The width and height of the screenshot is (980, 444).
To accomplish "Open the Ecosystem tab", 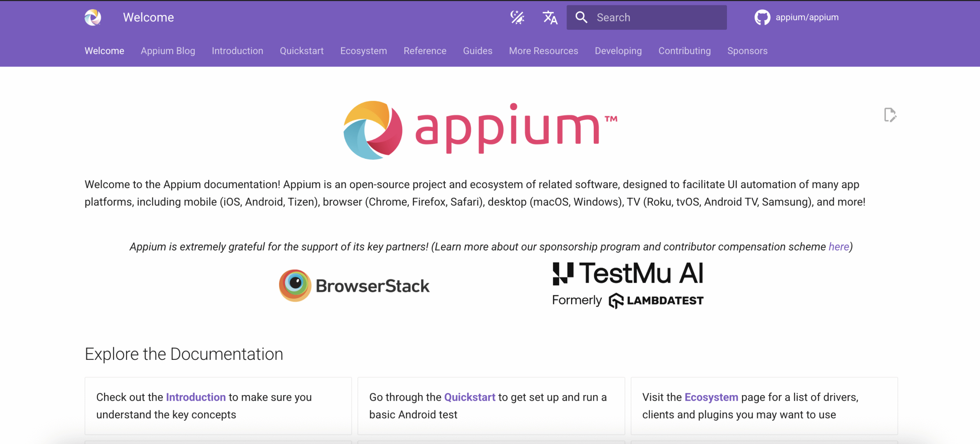I will coord(364,51).
